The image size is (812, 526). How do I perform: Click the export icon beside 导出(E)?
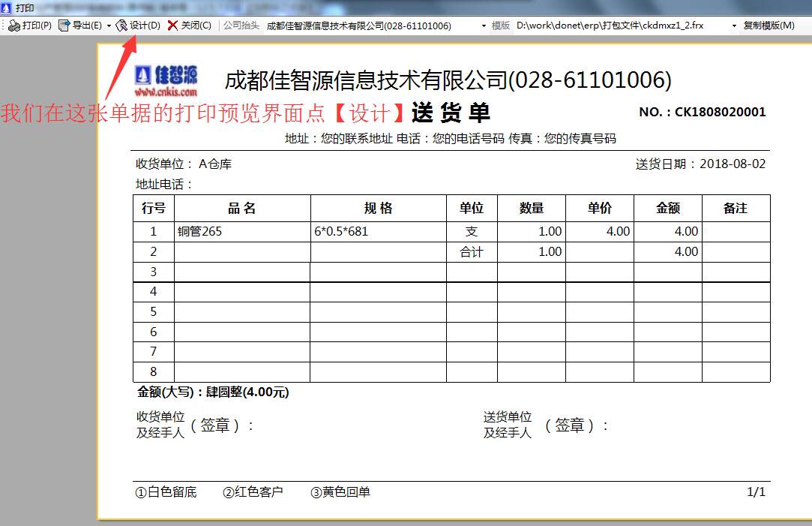(64, 25)
